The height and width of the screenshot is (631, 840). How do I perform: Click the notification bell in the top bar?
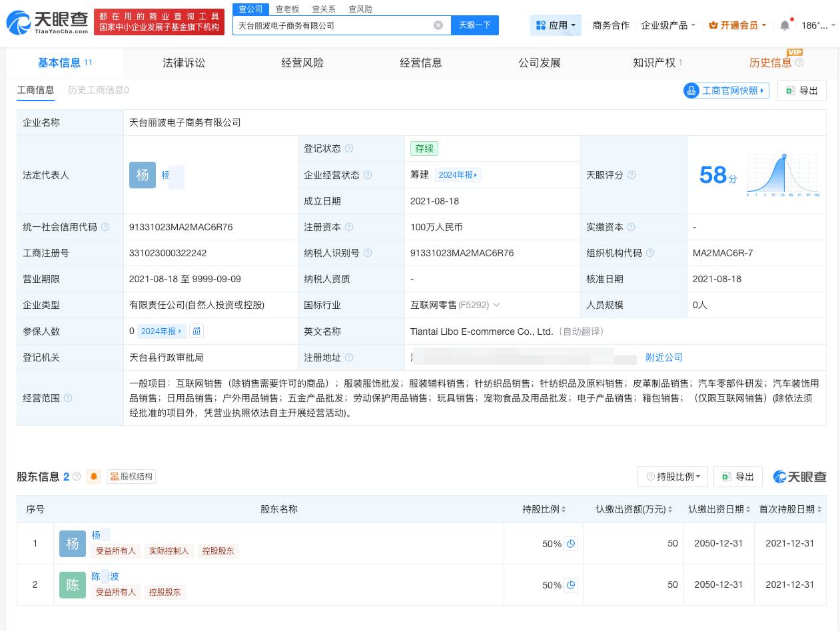pyautogui.click(x=785, y=24)
